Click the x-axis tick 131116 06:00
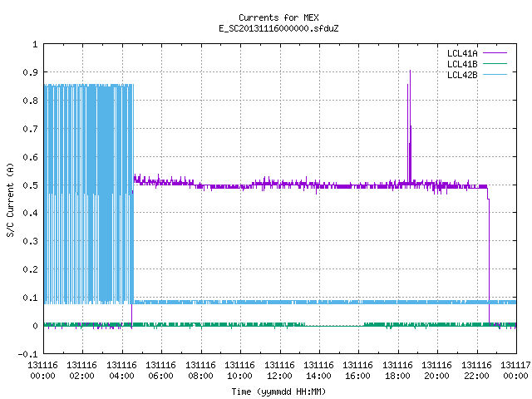This screenshot has height=399, width=532. tap(160, 371)
